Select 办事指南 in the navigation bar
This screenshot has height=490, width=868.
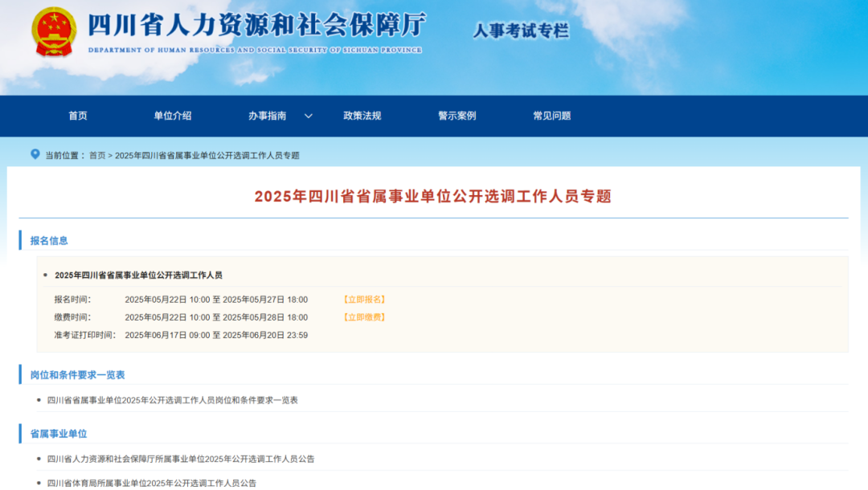tap(267, 116)
